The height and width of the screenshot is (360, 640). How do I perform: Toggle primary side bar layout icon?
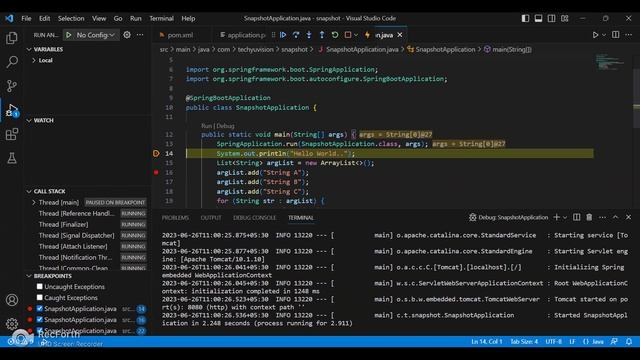(x=525, y=18)
